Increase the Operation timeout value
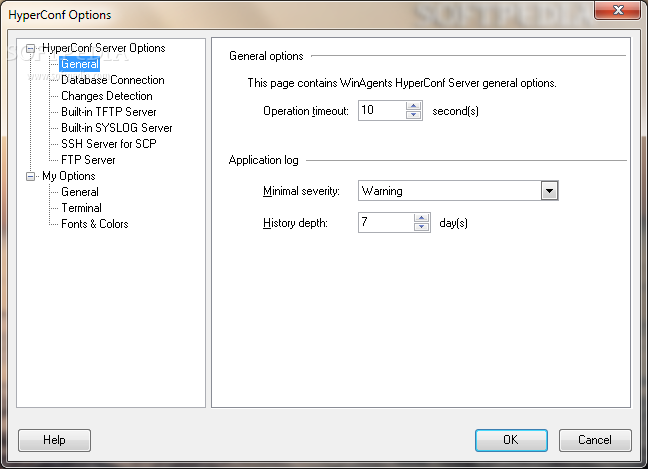Viewport: 648px width, 469px height. (x=413, y=106)
